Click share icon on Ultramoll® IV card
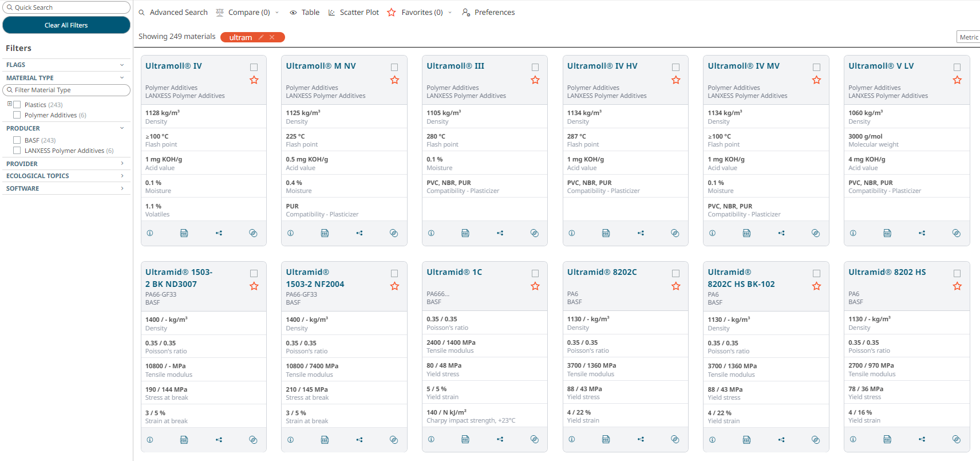The image size is (980, 461). coord(219,233)
